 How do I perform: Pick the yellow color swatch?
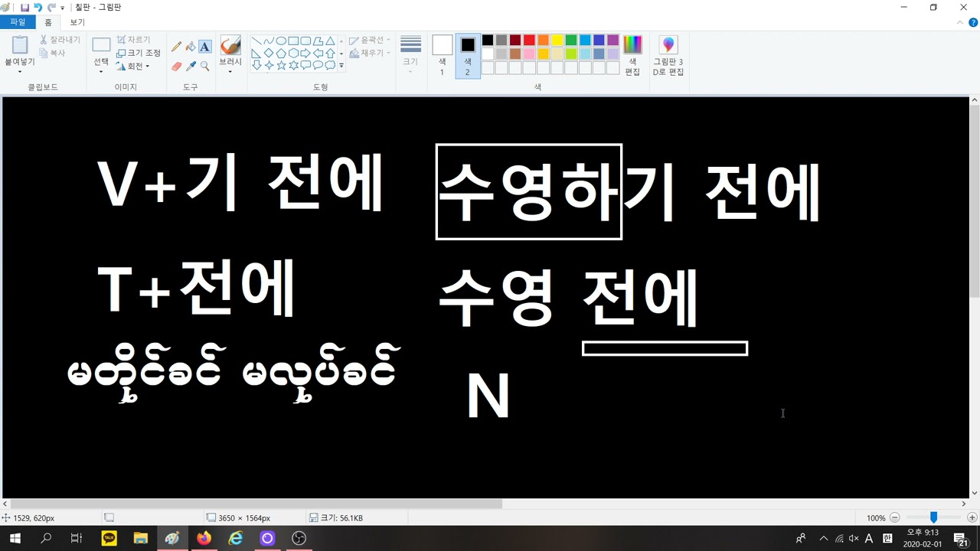557,41
